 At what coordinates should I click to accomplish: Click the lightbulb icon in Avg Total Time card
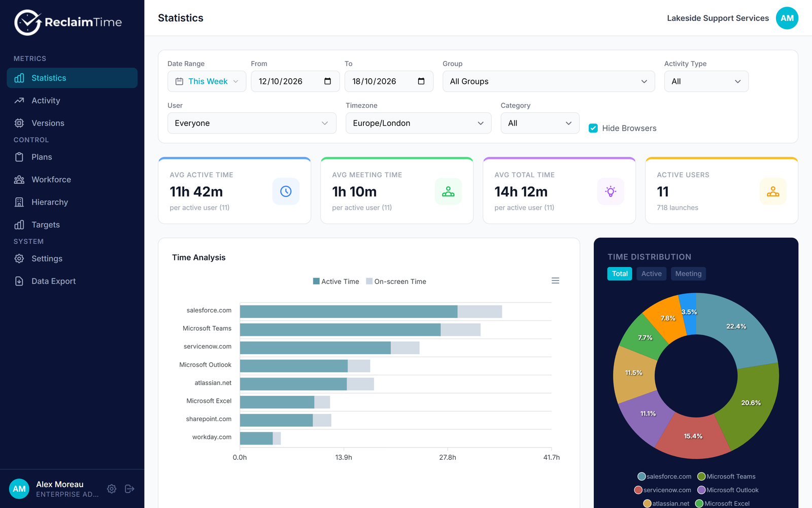tap(611, 192)
